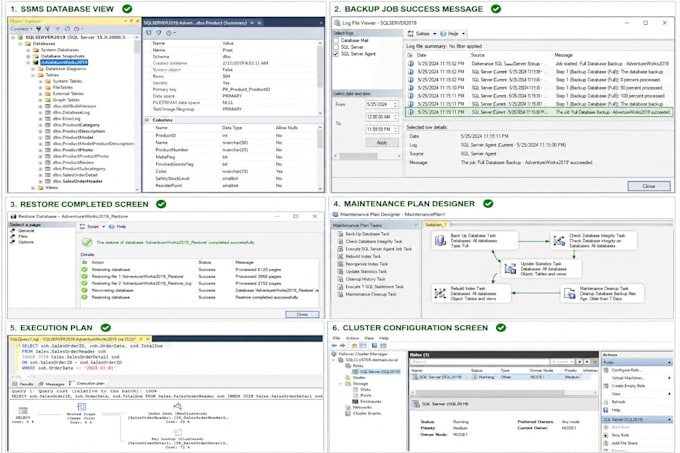Viewport: 680px width, 453px height.
Task: Select the Files page in Restore Database dialog
Action: [23, 236]
